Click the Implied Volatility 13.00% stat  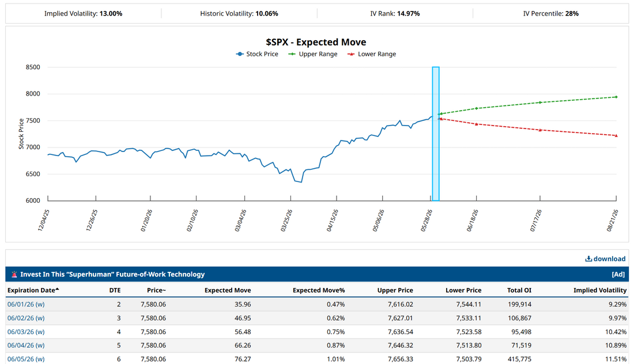pyautogui.click(x=84, y=13)
